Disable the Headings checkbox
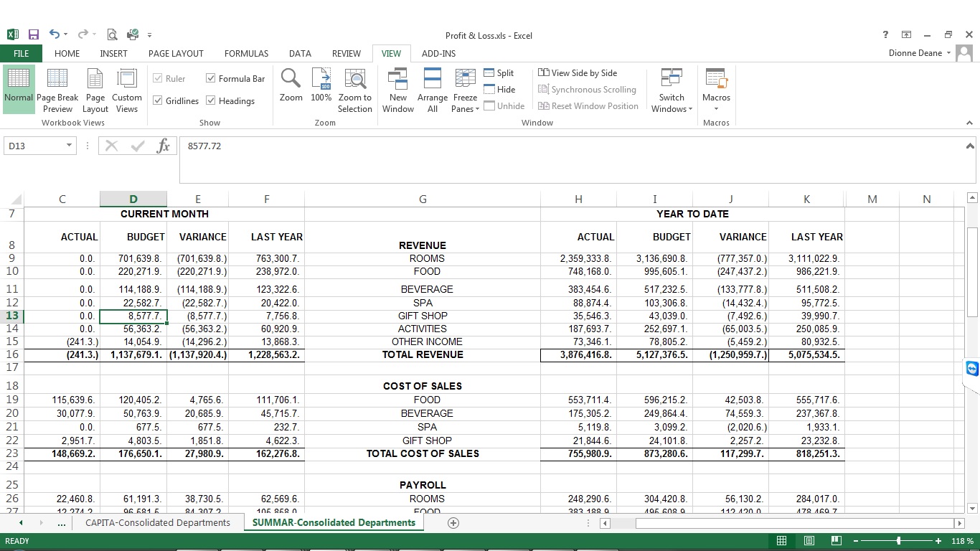This screenshot has width=980, height=551. (211, 101)
